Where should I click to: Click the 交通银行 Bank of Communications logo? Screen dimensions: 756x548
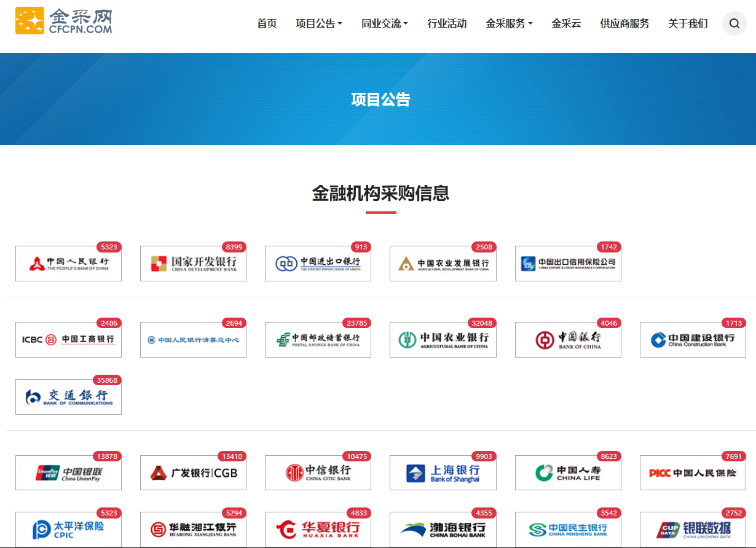pos(68,397)
